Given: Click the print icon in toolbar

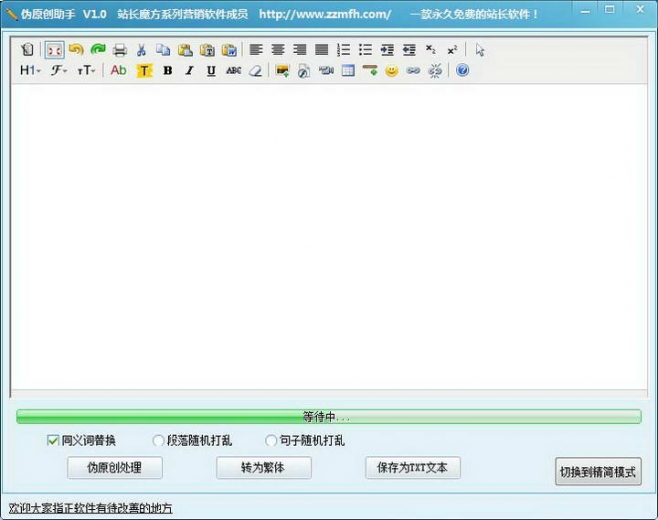Looking at the screenshot, I should [x=120, y=49].
